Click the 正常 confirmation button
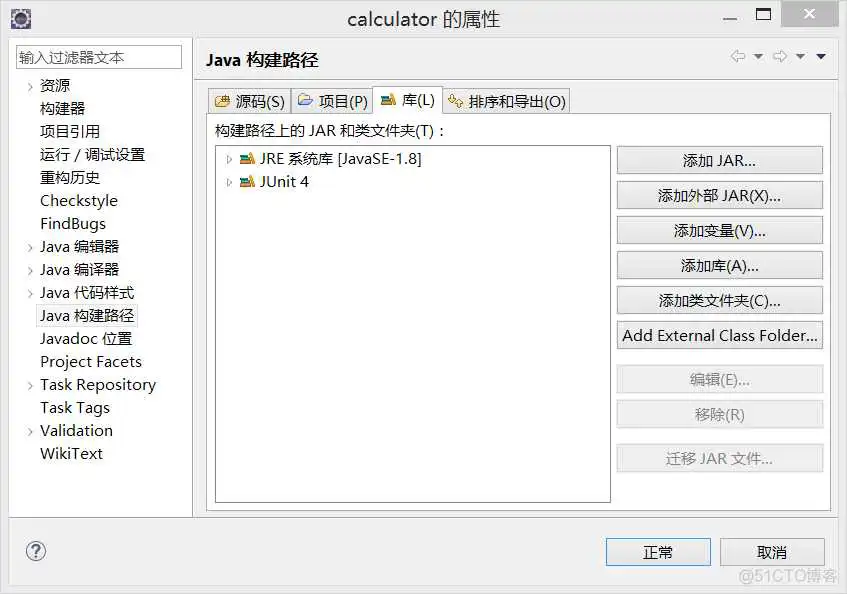Viewport: 847px width, 594px height. coord(657,551)
